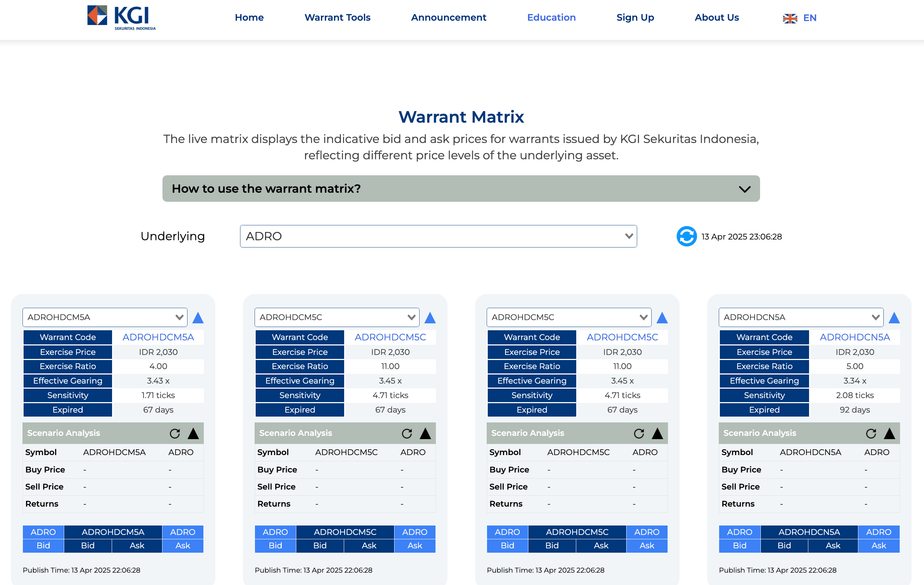Open the Underlying ADRO dropdown

click(x=438, y=236)
